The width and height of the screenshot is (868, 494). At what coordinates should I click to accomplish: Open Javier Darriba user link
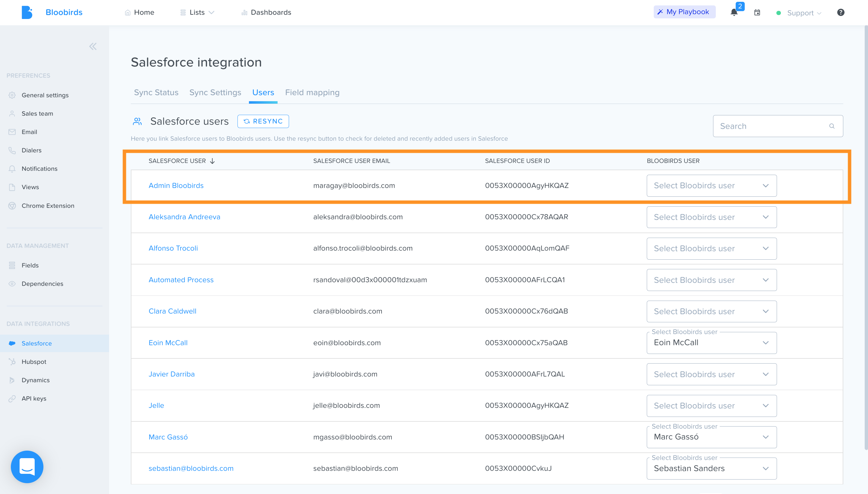coord(171,374)
